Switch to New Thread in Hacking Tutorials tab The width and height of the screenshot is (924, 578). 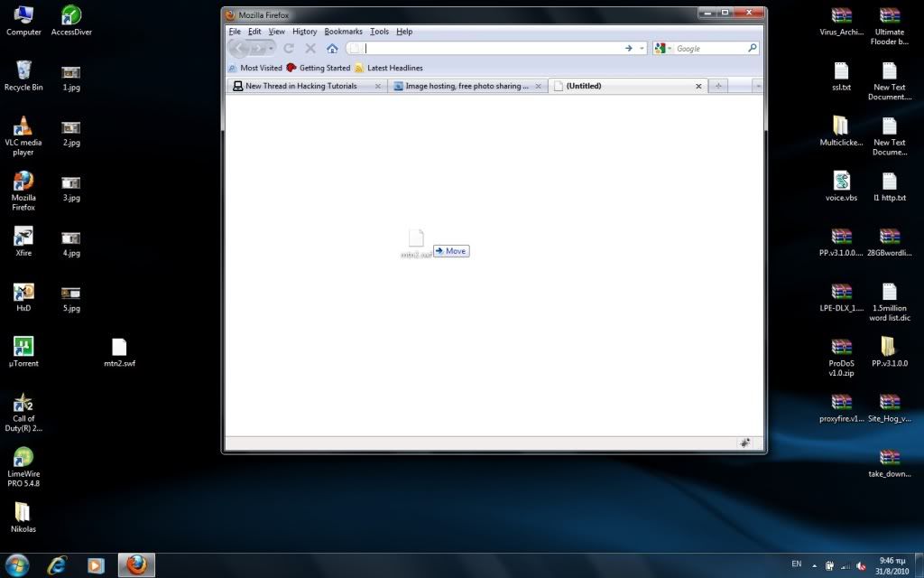point(307,86)
